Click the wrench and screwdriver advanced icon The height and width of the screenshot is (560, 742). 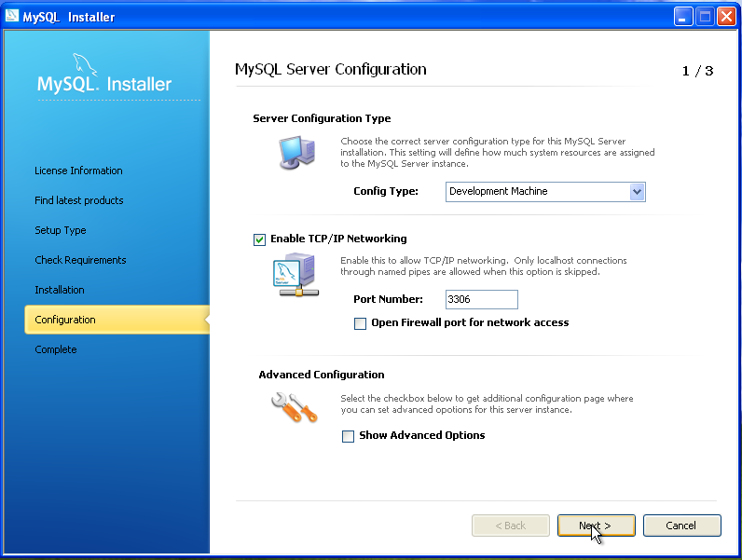[x=294, y=406]
